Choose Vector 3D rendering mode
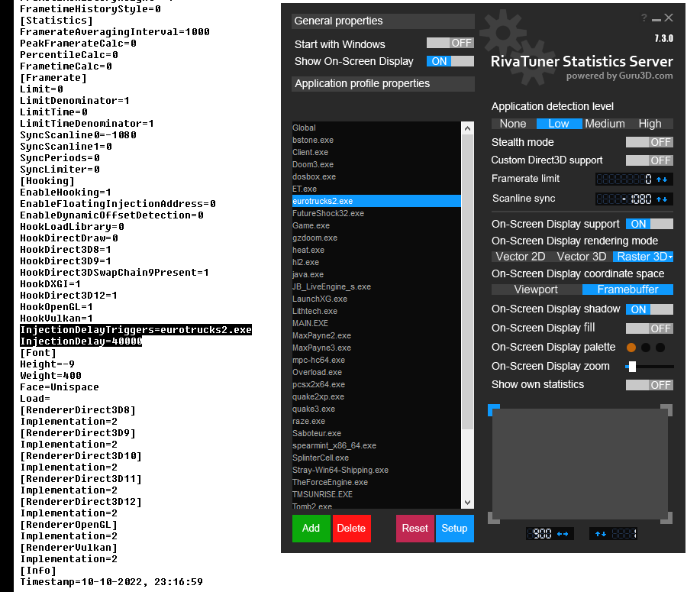Screen dimensions: 700x592 [x=582, y=257]
